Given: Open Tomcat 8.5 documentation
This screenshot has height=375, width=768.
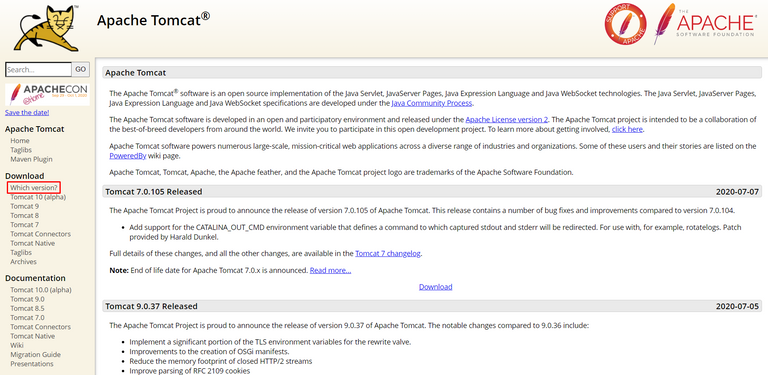Looking at the screenshot, I should tap(27, 308).
